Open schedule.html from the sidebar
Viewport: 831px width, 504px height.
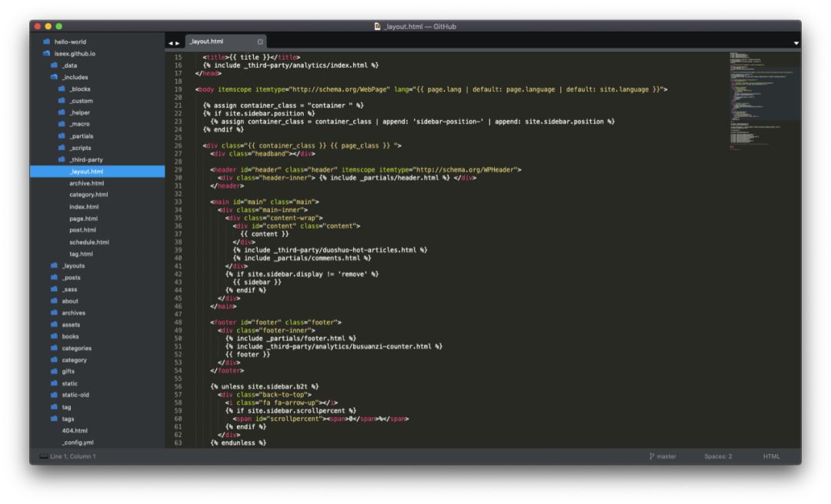click(x=89, y=242)
